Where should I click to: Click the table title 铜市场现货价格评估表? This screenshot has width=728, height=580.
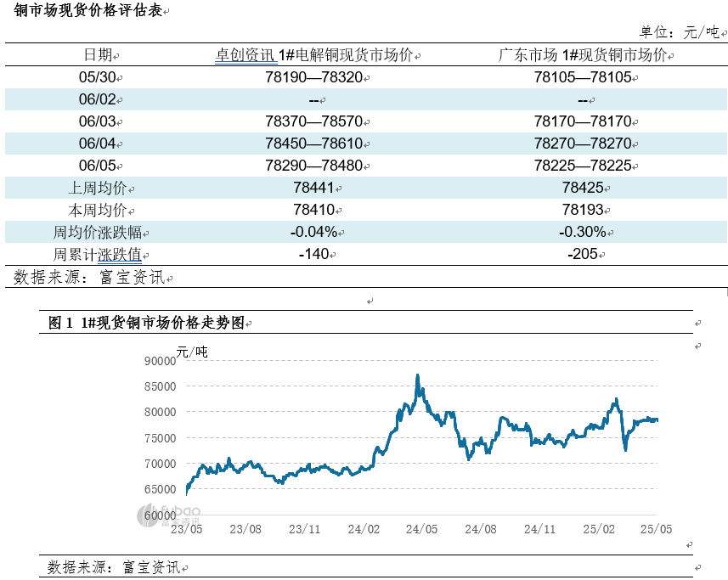(x=87, y=11)
